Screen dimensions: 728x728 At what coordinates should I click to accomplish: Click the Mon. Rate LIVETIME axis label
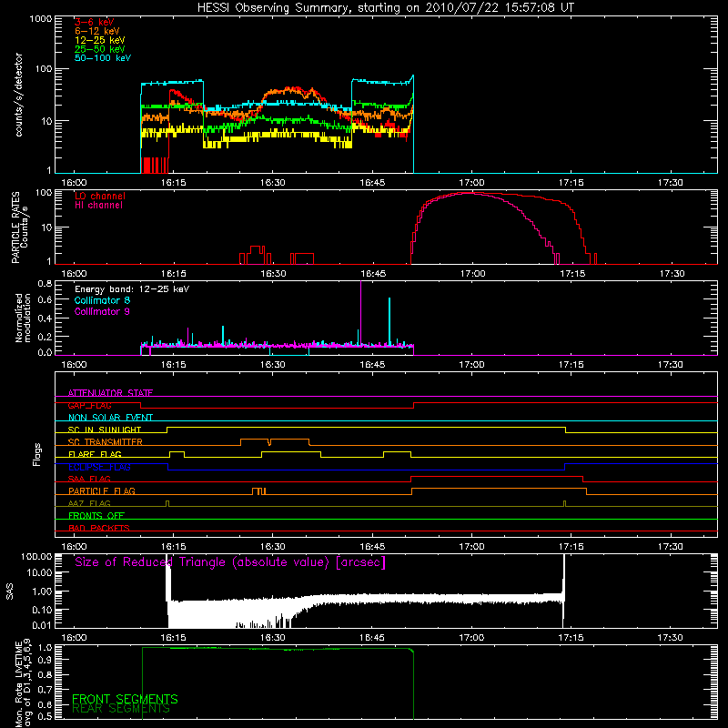[x=24, y=684]
